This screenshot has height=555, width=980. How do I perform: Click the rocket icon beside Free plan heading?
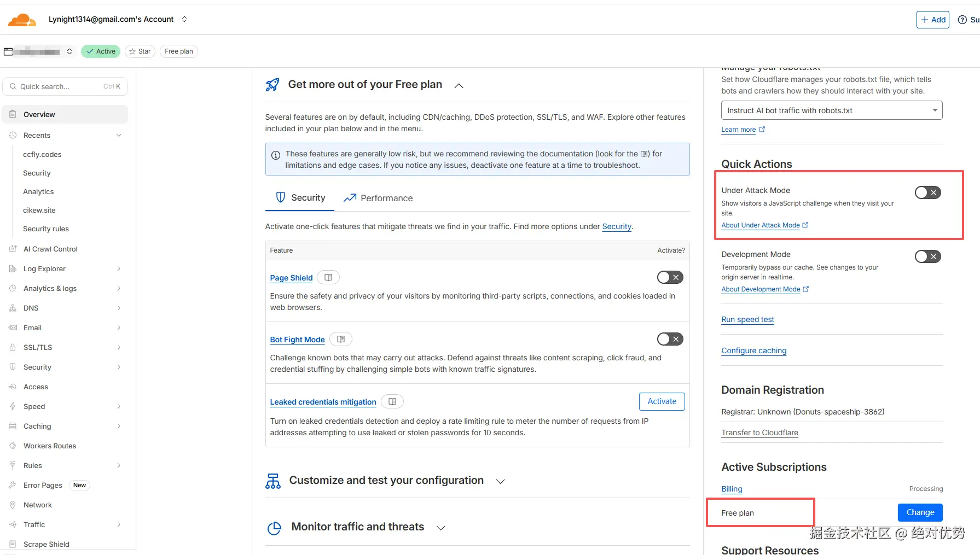coord(272,85)
